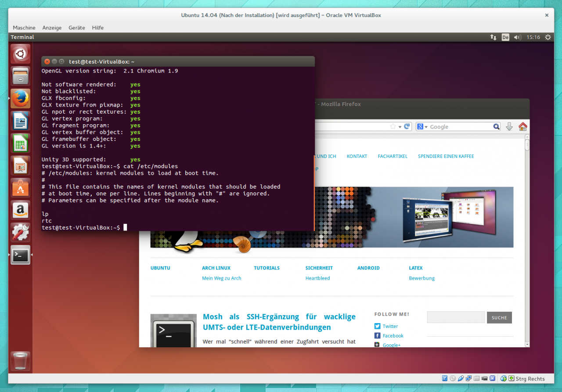Launch Firefox from the Unity launcher

(20, 99)
